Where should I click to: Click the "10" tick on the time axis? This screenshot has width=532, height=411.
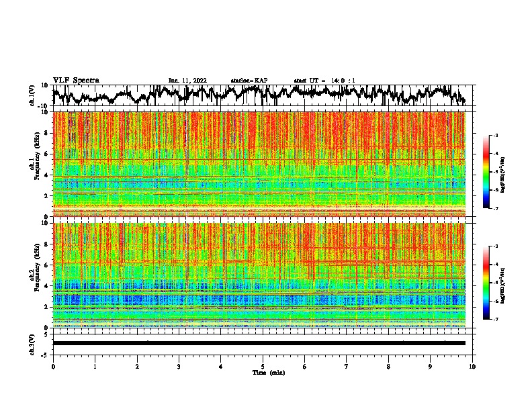(x=472, y=367)
